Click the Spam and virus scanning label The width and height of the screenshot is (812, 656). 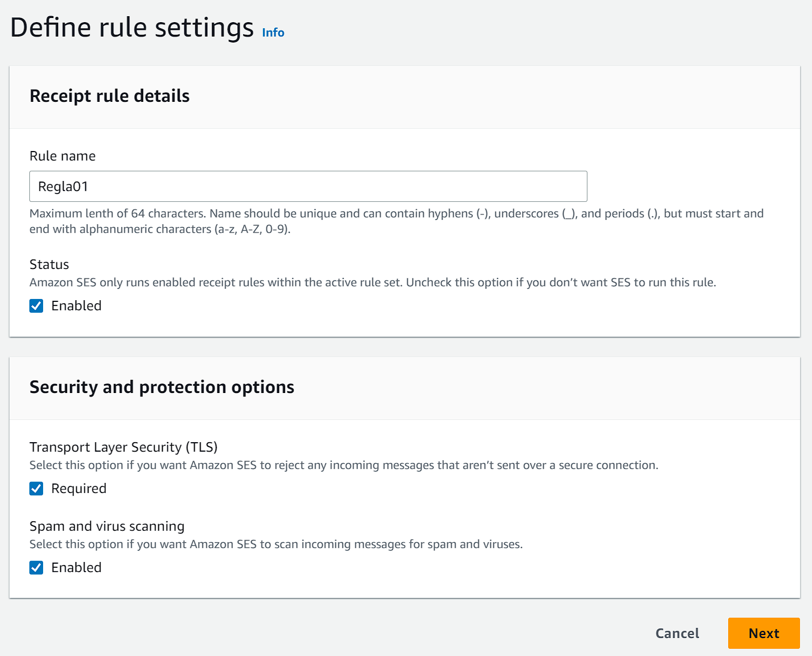[x=107, y=527]
